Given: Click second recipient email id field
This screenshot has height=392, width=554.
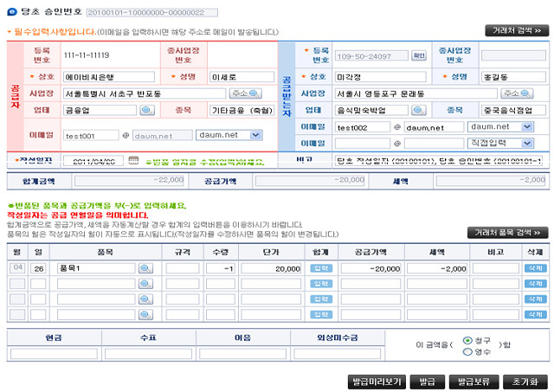Looking at the screenshot, I should pyautogui.click(x=363, y=144).
